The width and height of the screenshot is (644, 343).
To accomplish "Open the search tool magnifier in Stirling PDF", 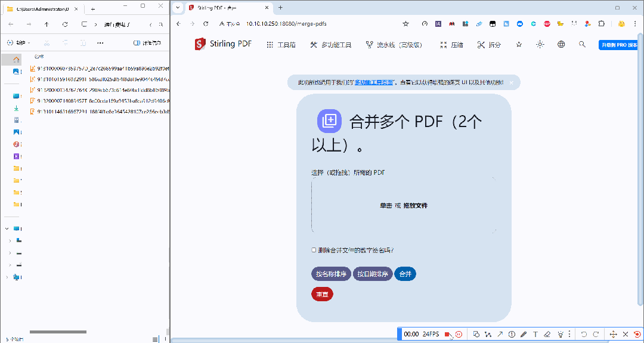I will (582, 44).
